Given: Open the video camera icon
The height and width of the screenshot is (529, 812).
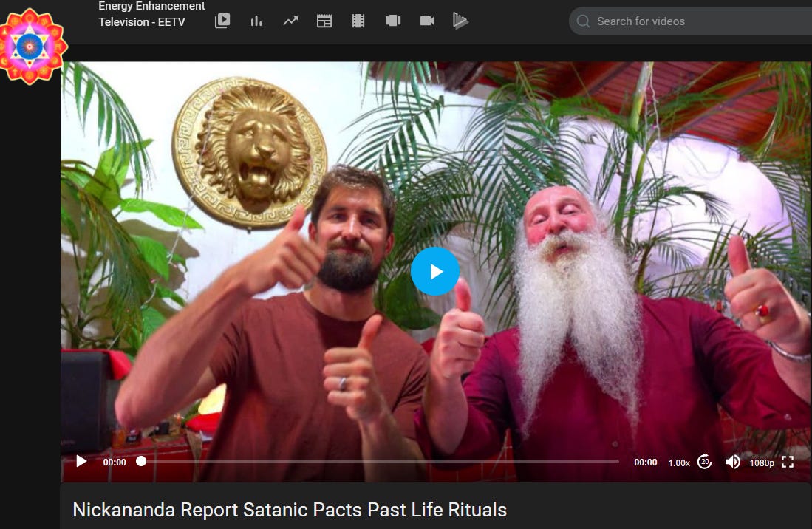Looking at the screenshot, I should point(427,21).
